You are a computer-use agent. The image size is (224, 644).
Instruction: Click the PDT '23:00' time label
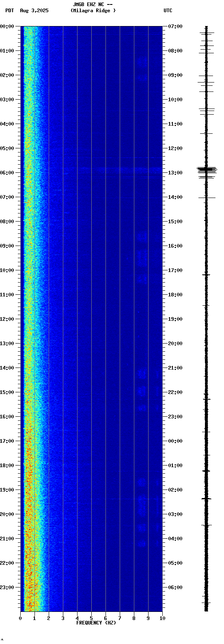(7, 587)
